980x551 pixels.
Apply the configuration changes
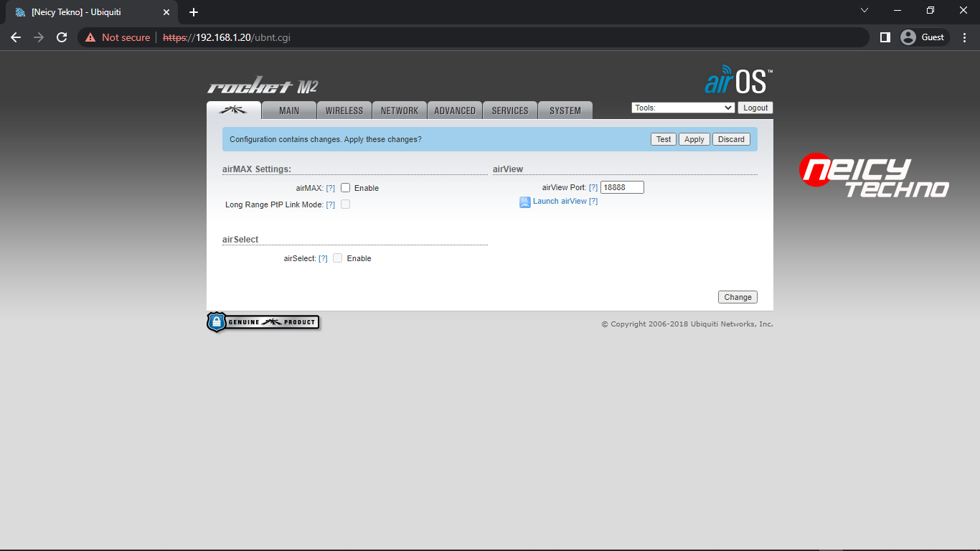[x=694, y=139]
